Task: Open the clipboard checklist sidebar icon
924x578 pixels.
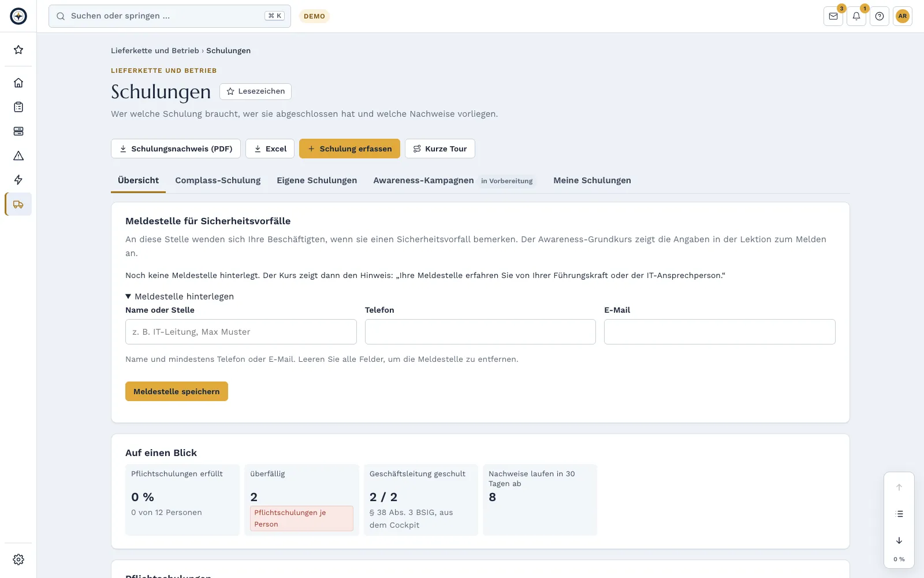Action: (x=18, y=107)
